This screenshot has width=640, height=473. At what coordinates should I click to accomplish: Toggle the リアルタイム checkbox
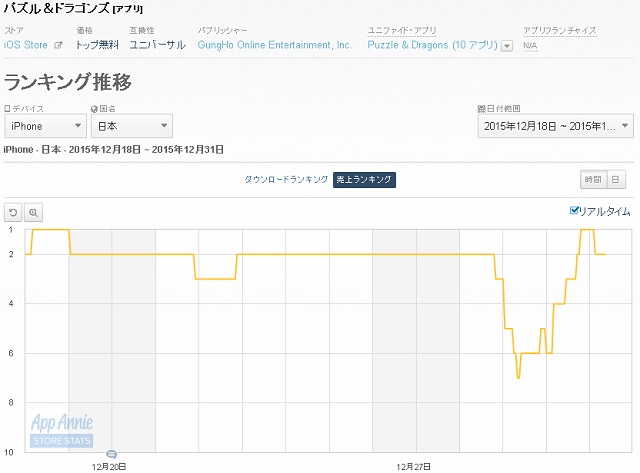[574, 210]
